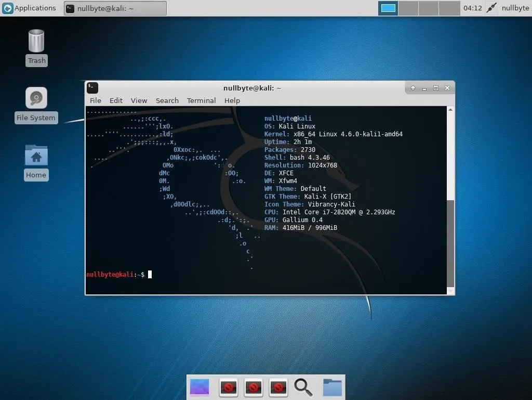
Task: Click the 'WM Theme: Default' line
Action: pos(295,189)
